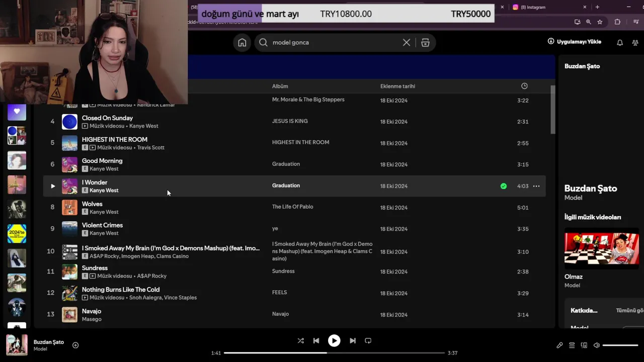Image resolution: width=644 pixels, height=362 pixels.
Task: Sort by 'Eklenme tarihi' column header
Action: (x=397, y=86)
